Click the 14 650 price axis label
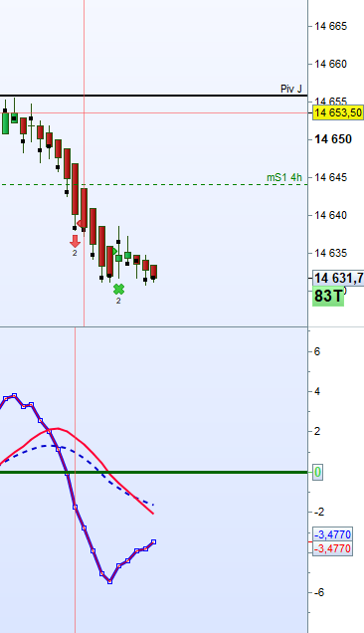Viewport: 364px width, 633px height. coord(333,139)
